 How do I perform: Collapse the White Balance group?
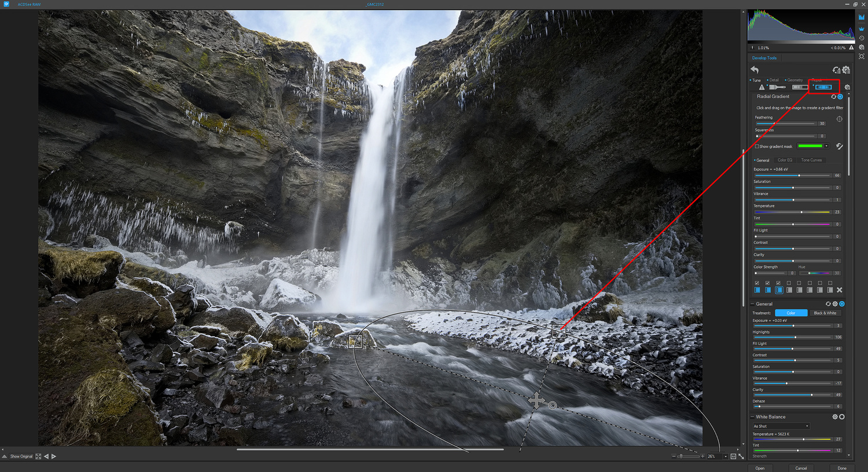[752, 417]
